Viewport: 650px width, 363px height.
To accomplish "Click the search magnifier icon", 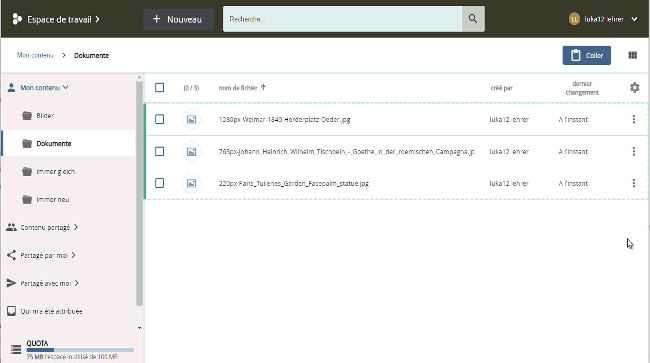I will coord(473,19).
